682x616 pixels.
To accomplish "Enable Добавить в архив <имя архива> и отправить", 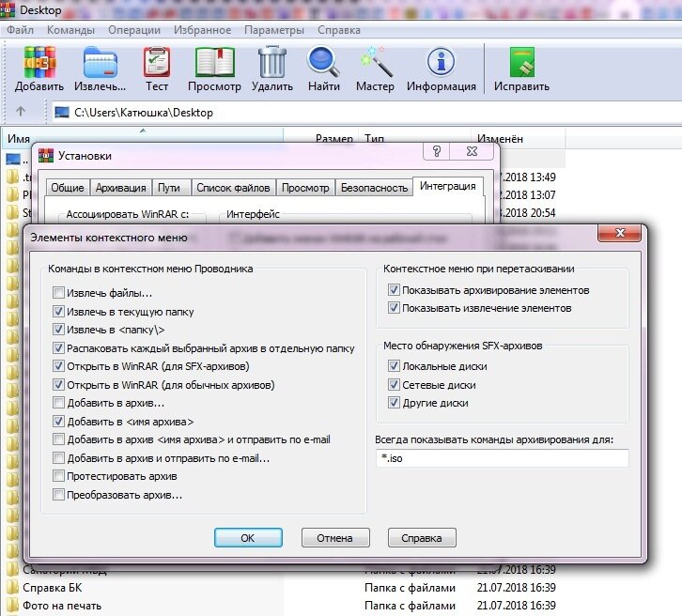I will pos(58,439).
